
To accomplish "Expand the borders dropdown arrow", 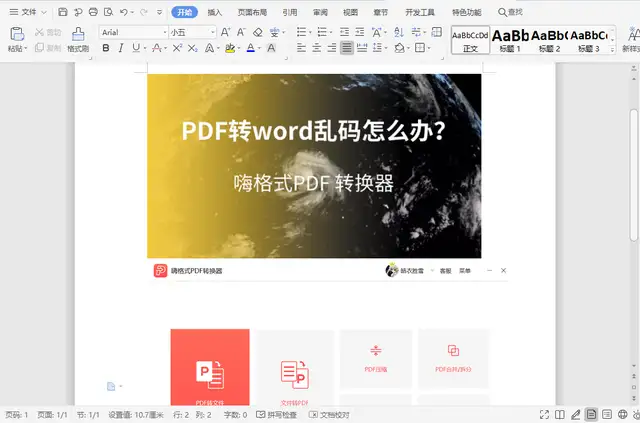I will [x=429, y=48].
